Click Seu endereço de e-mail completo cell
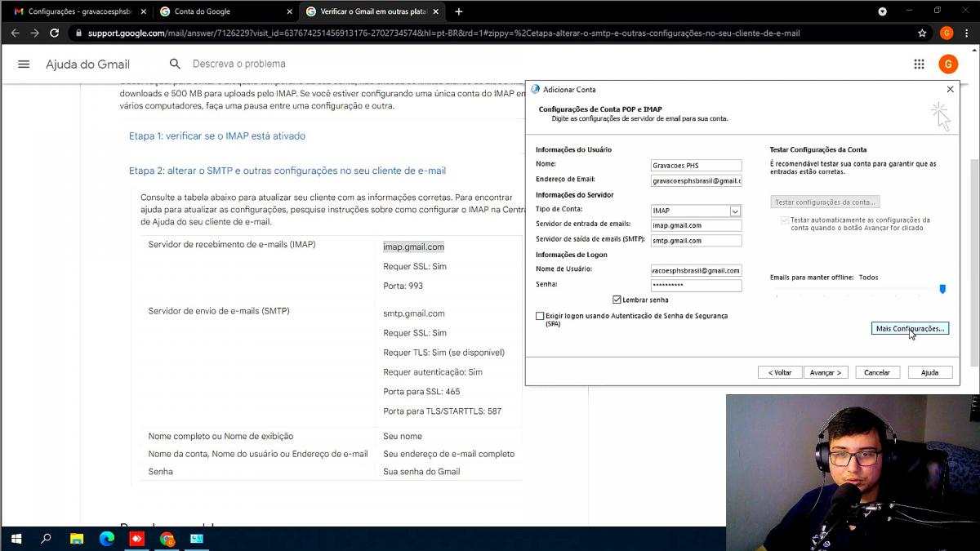Viewport: 980px width, 551px height. pyautogui.click(x=448, y=454)
